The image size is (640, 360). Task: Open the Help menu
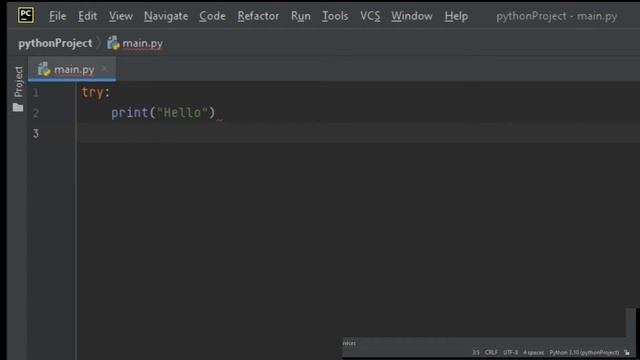pyautogui.click(x=456, y=16)
